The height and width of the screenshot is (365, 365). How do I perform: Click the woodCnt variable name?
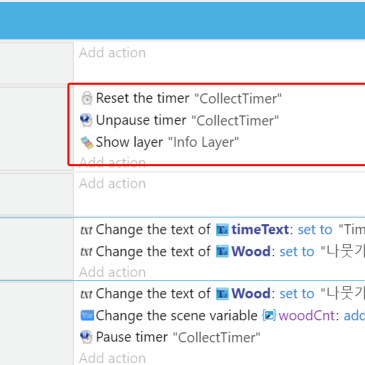coord(307,315)
